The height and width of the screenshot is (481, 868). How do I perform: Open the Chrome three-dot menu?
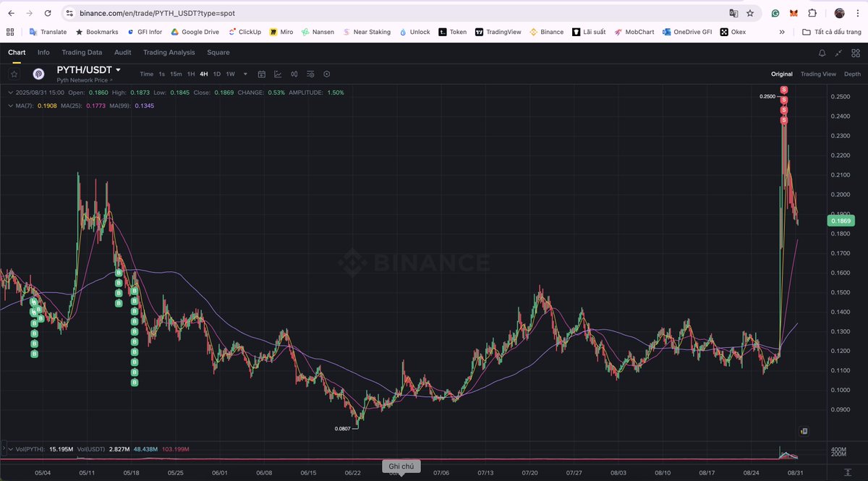click(x=857, y=13)
